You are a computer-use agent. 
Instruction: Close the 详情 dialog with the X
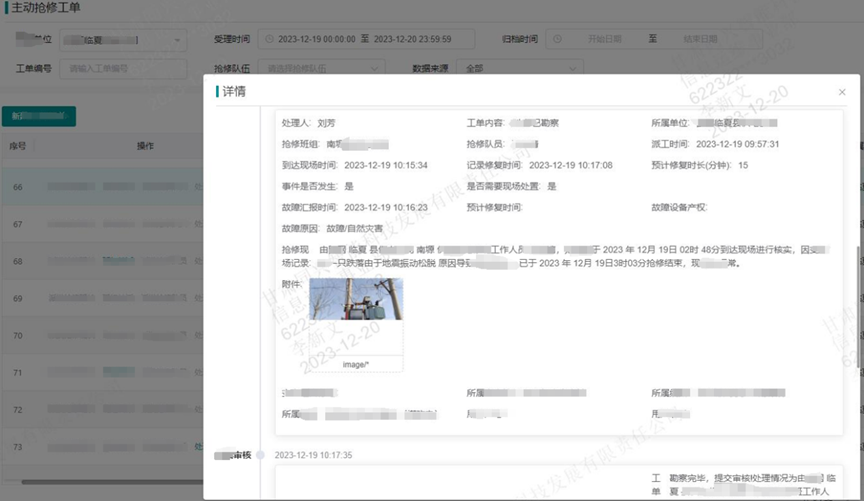pos(841,92)
